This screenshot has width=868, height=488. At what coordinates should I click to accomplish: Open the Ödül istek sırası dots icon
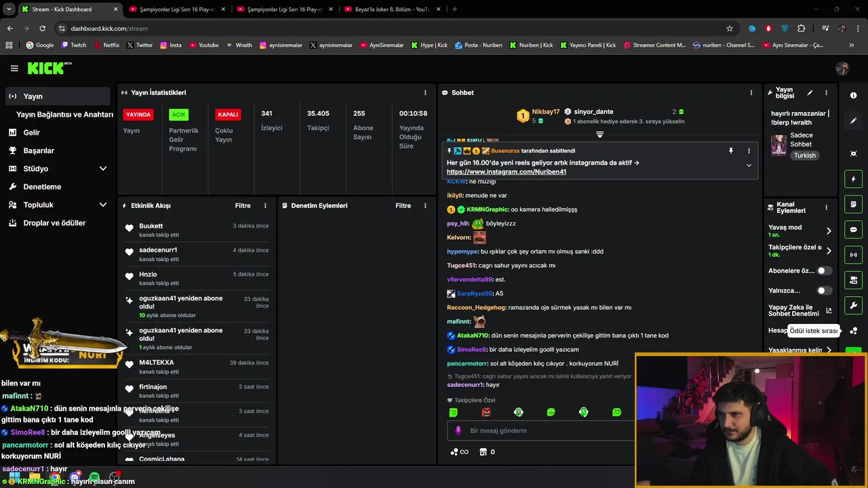853,331
